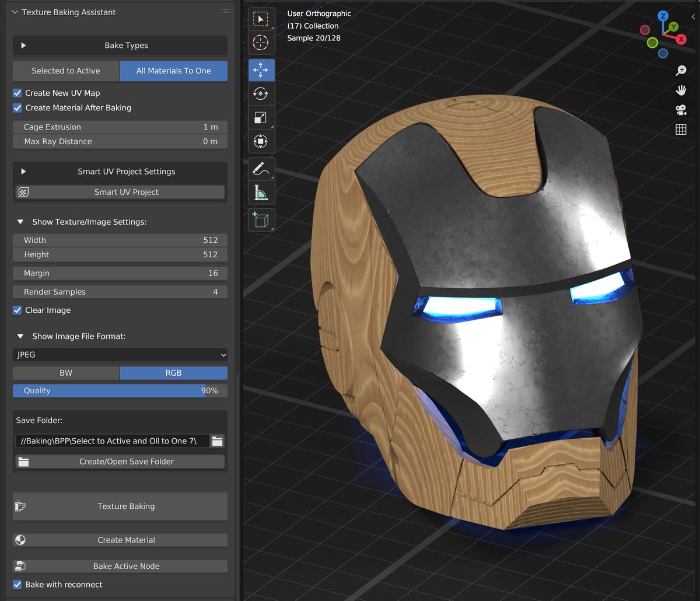
Task: Click the Create Material button
Action: point(120,540)
